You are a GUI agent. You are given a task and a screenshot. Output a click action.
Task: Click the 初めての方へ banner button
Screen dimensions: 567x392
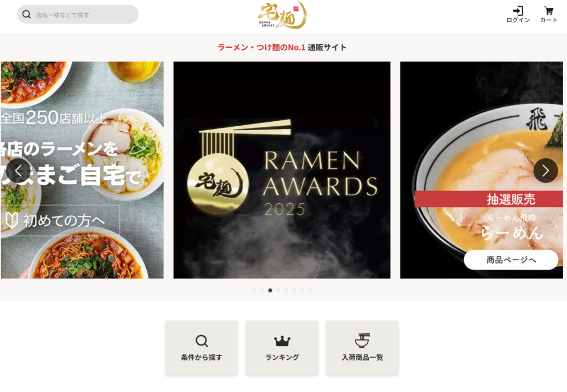tap(60, 220)
